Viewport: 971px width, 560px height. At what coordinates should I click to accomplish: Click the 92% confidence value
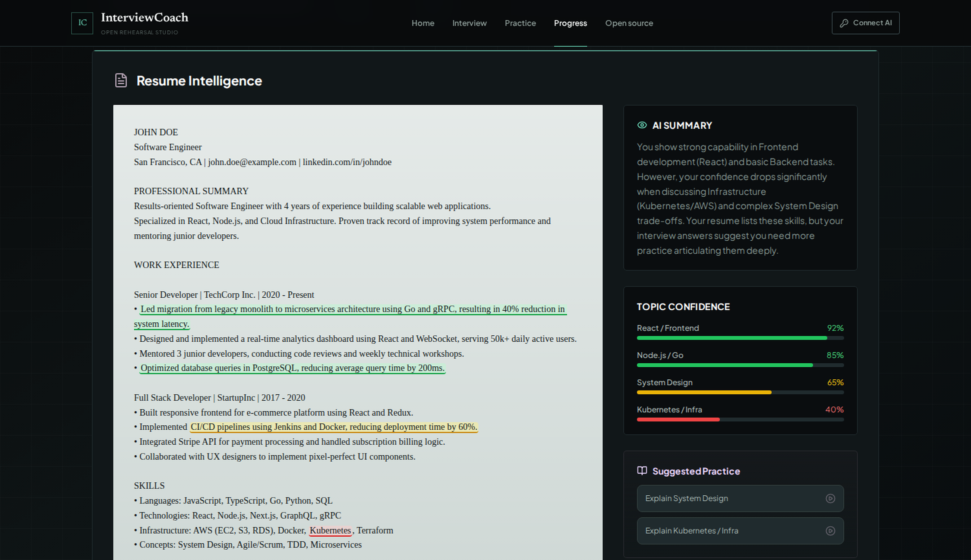[835, 328]
